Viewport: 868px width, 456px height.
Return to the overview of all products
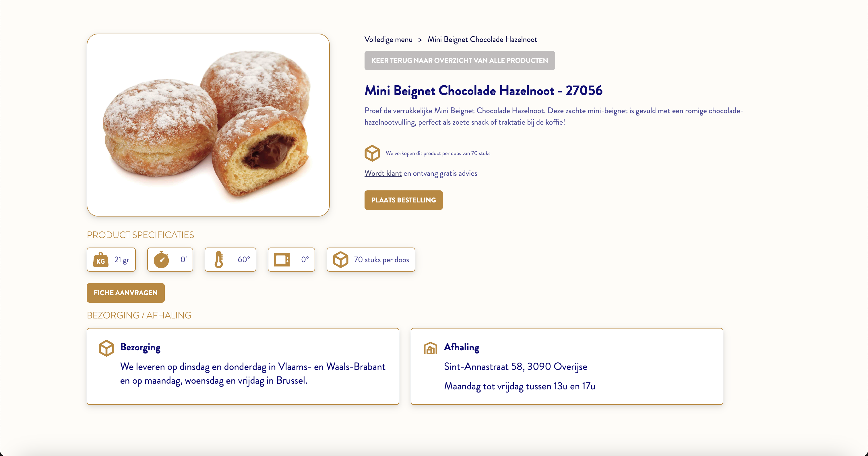point(460,61)
